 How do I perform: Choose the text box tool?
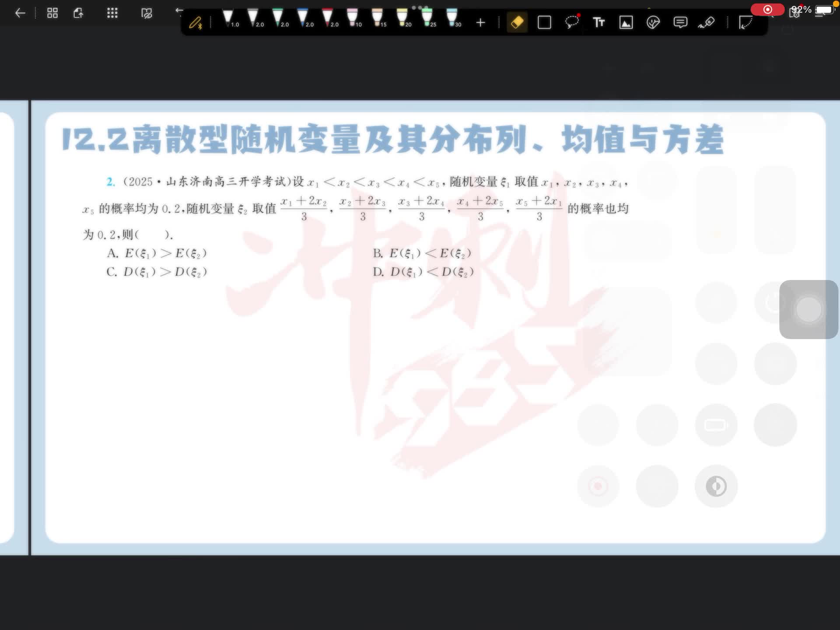pos(598,22)
